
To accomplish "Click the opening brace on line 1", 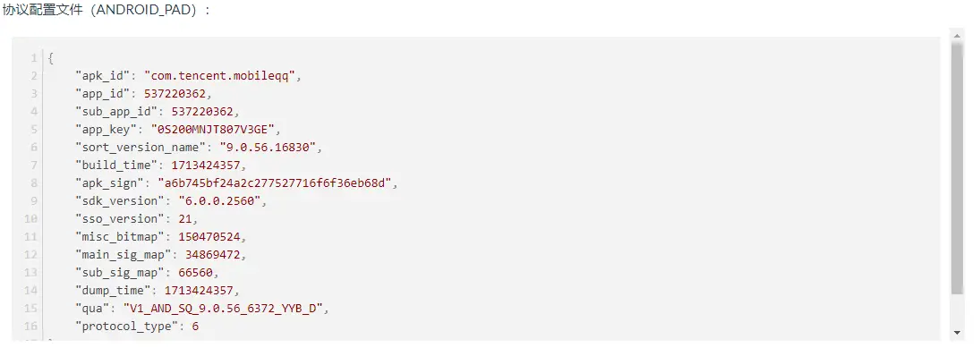I will pyautogui.click(x=51, y=58).
